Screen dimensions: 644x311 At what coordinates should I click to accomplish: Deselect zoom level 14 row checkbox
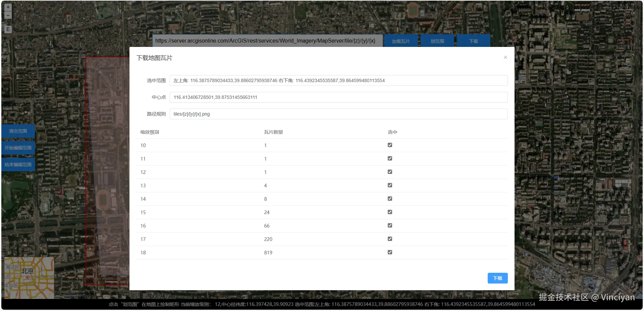pos(390,199)
